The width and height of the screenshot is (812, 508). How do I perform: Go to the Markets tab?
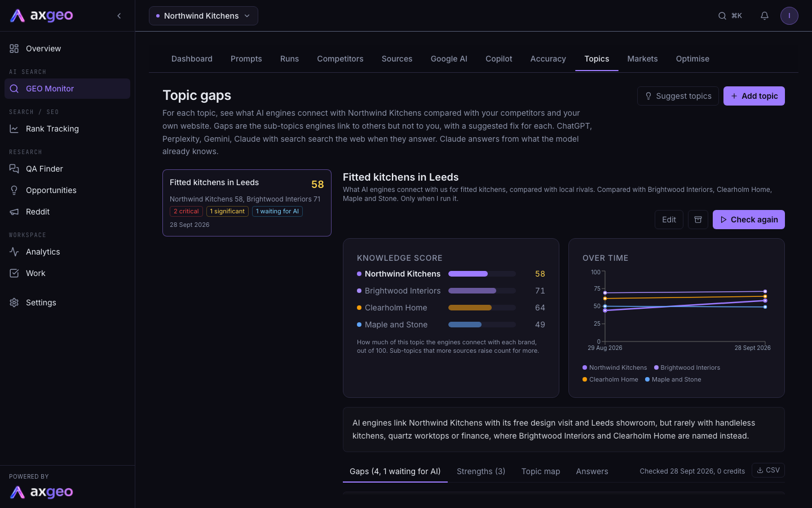pyautogui.click(x=642, y=59)
